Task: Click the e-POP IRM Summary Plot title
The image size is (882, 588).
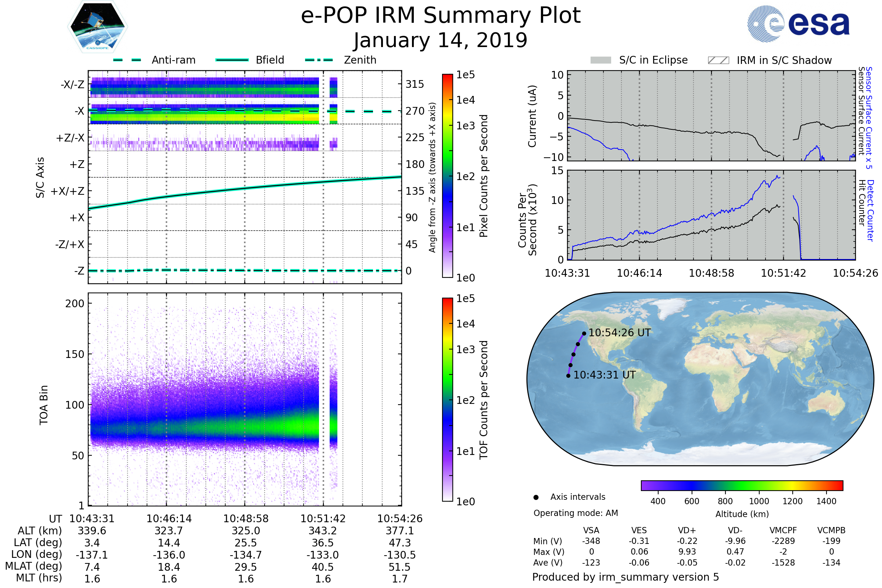Action: 441,16
